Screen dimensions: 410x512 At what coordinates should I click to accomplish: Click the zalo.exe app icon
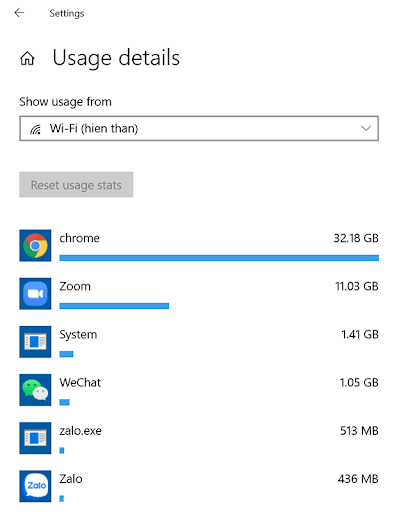click(x=35, y=438)
